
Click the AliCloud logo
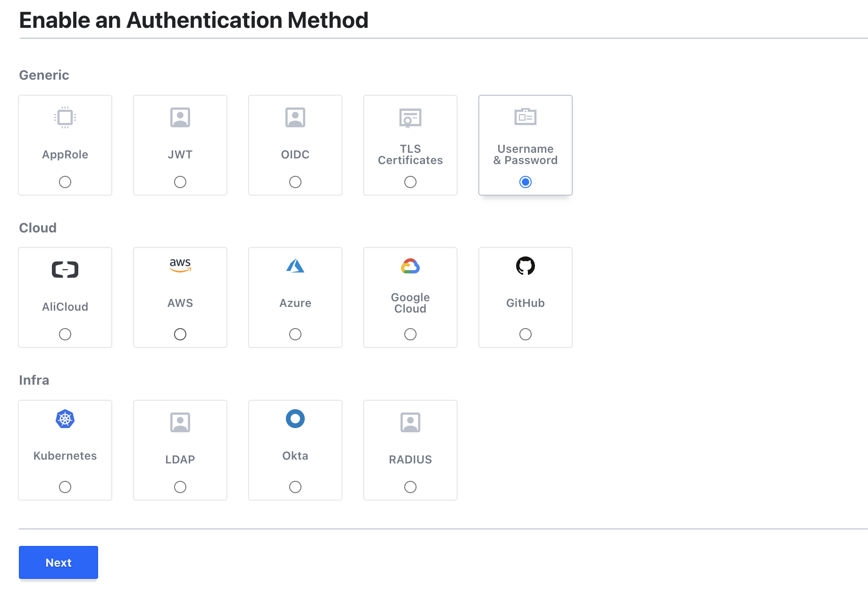pyautogui.click(x=65, y=269)
